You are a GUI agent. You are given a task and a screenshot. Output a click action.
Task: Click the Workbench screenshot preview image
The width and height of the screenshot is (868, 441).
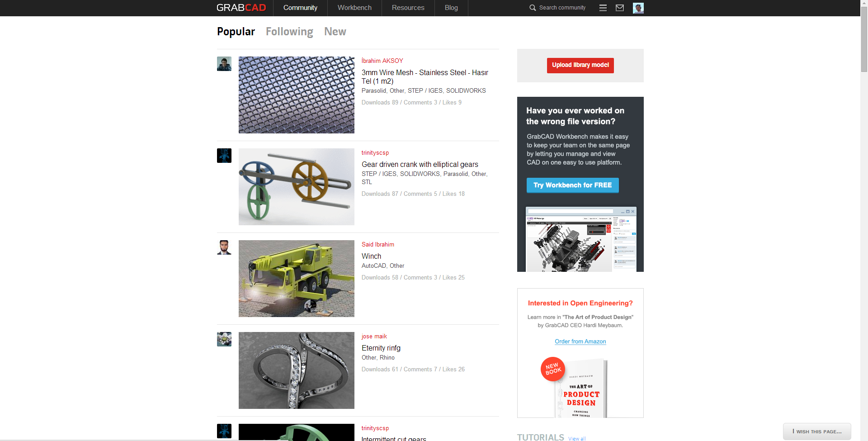581,239
